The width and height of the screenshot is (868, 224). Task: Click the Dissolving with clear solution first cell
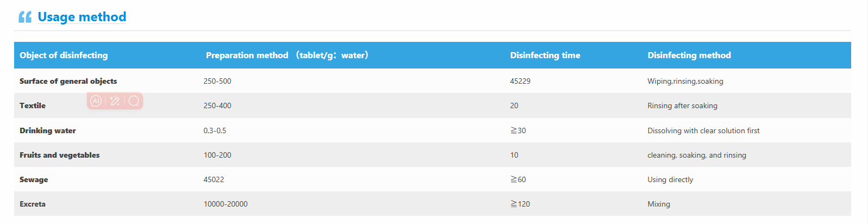coord(704,130)
